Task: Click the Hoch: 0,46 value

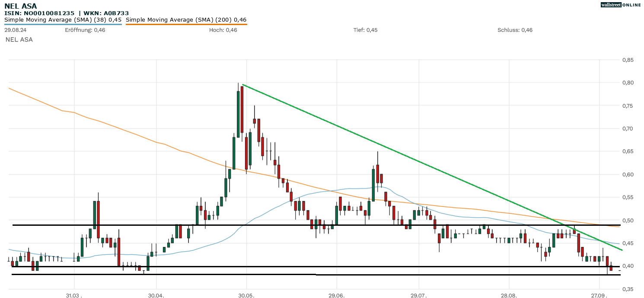Action: [x=223, y=30]
